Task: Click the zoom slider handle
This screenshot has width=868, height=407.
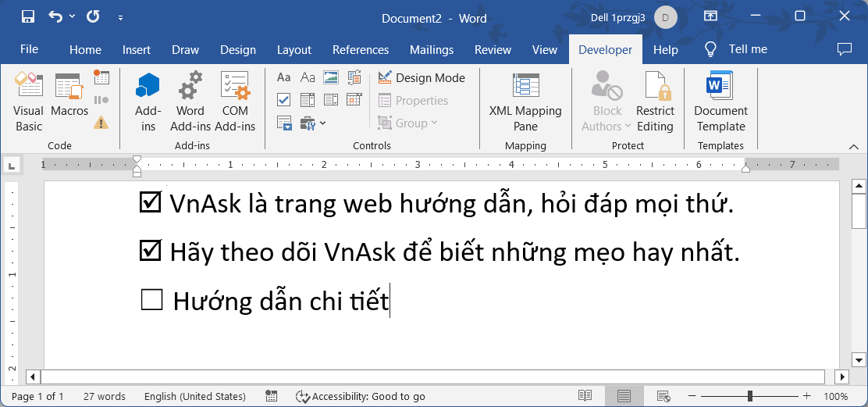Action: [x=749, y=396]
